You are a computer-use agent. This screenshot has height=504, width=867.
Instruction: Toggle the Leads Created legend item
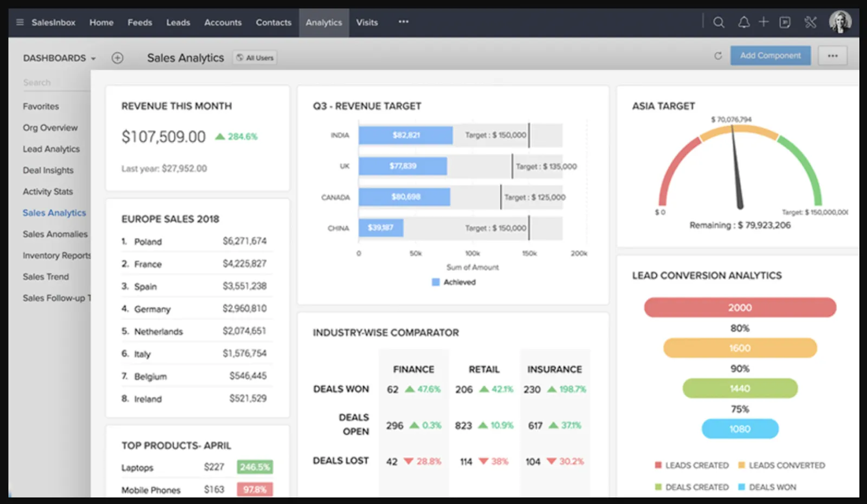(x=691, y=466)
